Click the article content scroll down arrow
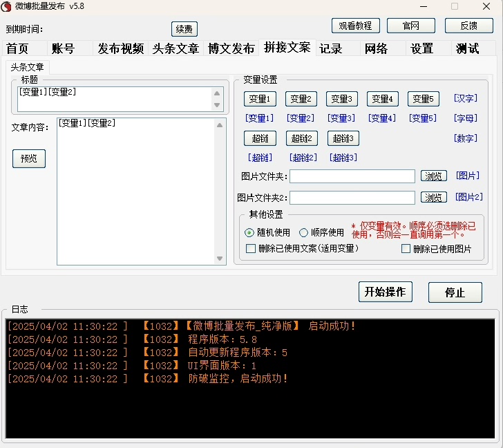This screenshot has height=448, width=503. point(220,259)
